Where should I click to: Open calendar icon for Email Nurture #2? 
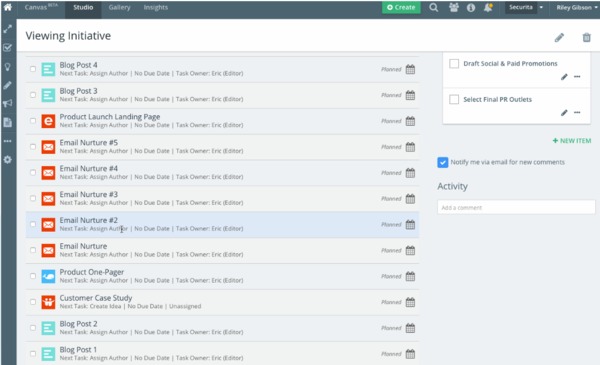[x=410, y=225]
